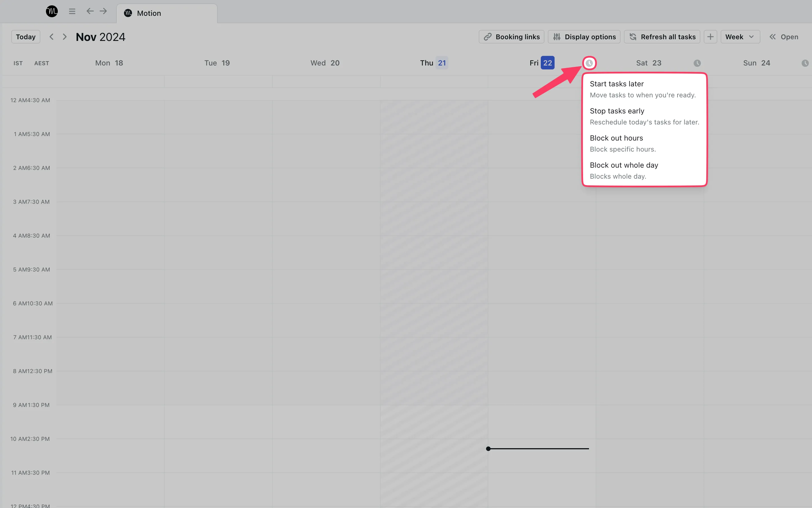This screenshot has height=508, width=812.
Task: Click the Friday 22 clock icon
Action: (589, 63)
